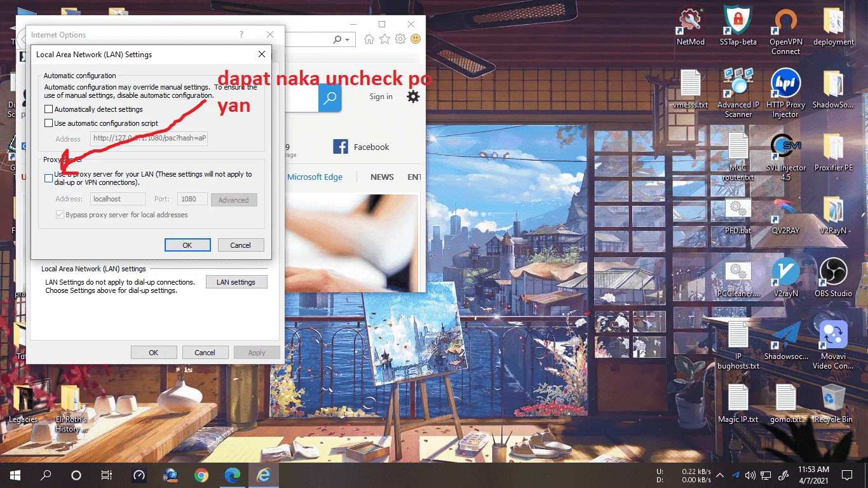Click OK in the Internet Options window

click(154, 353)
